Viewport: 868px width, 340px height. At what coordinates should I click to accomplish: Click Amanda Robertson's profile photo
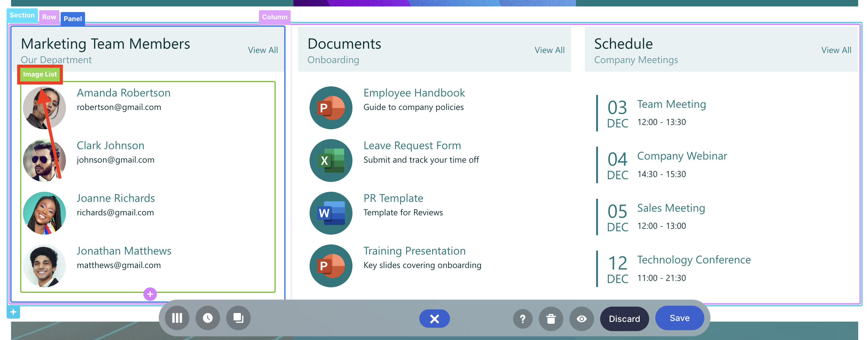click(x=44, y=108)
